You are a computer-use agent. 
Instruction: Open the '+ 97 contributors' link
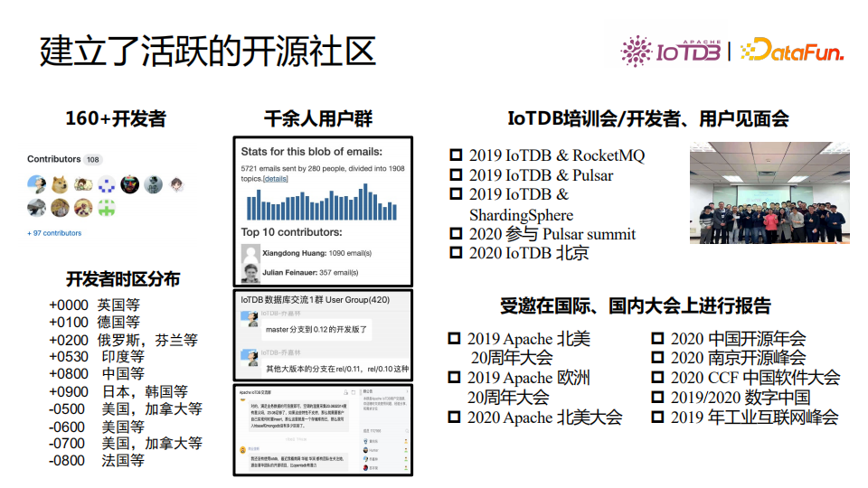point(54,233)
